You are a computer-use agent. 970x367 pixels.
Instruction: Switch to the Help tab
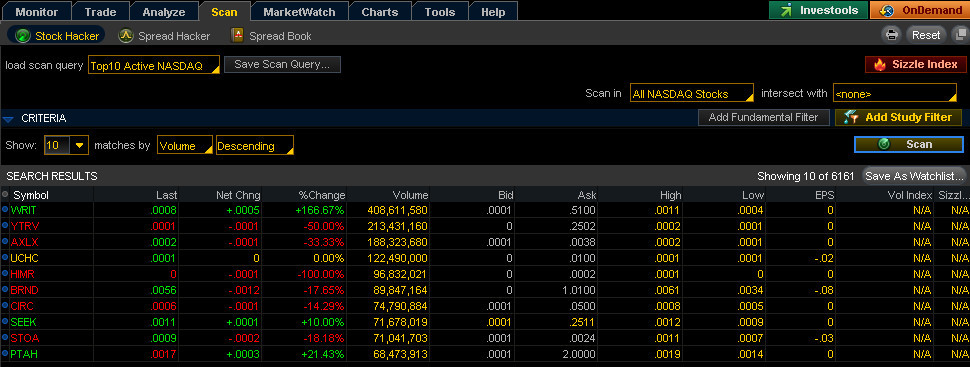point(492,12)
